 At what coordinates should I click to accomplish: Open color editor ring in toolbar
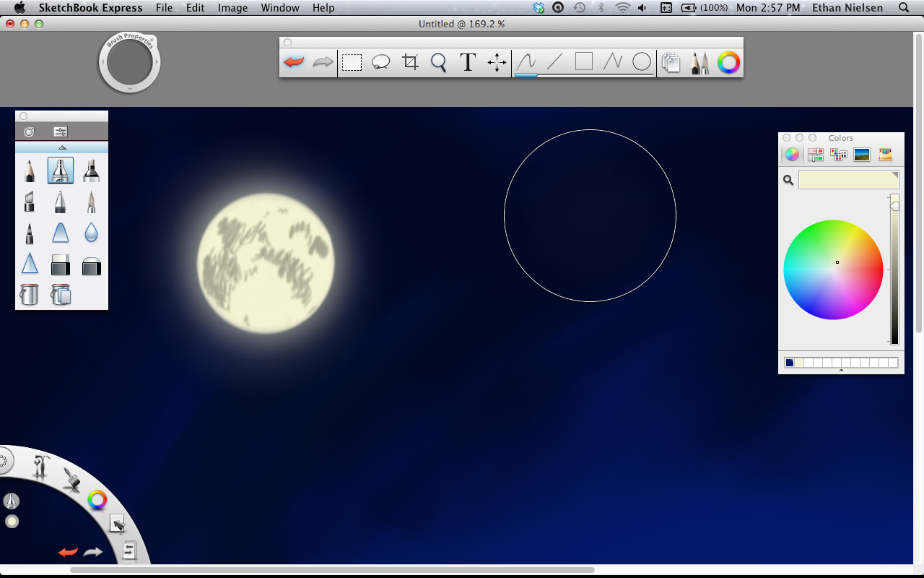(x=728, y=63)
